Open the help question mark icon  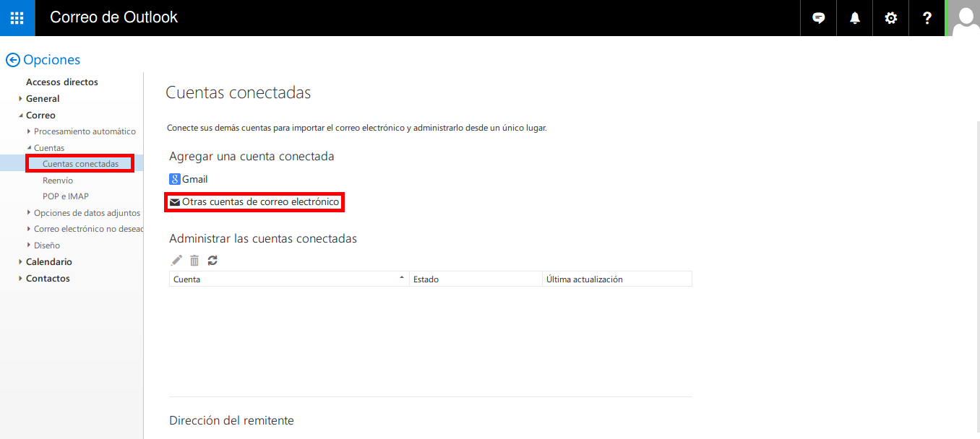click(927, 18)
